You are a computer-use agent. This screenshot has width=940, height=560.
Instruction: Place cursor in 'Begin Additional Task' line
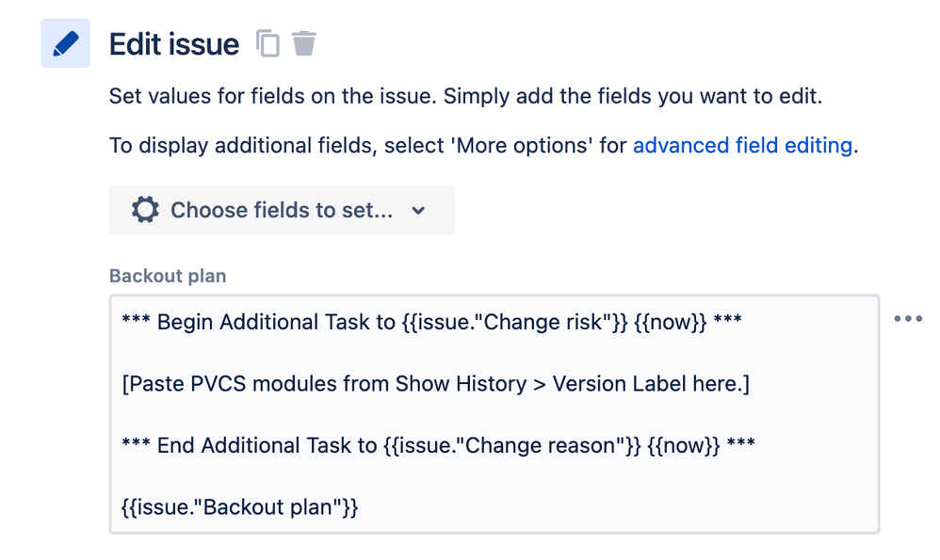point(431,322)
